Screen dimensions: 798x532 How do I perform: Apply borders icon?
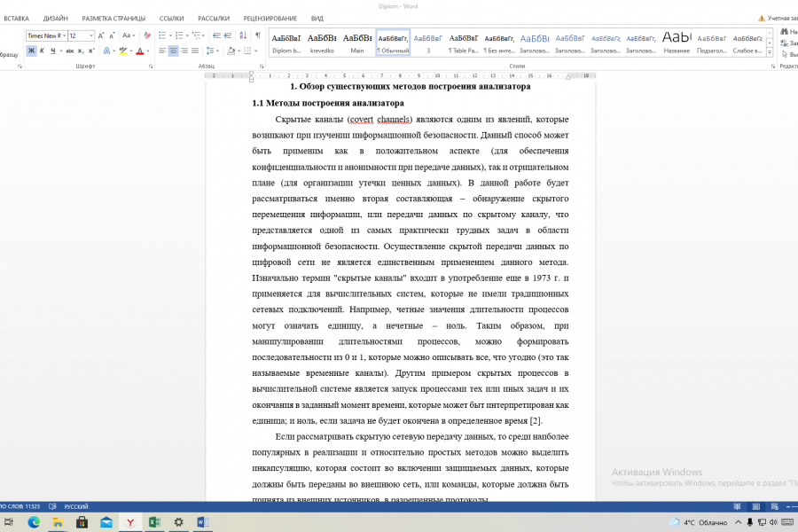(247, 51)
